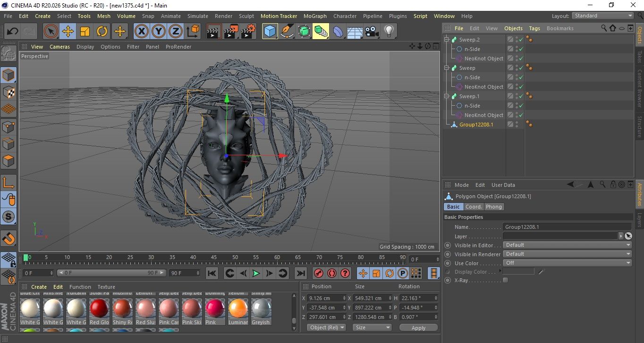The height and width of the screenshot is (343, 644).
Task: Switch to Polygons mode
Action: [8, 160]
